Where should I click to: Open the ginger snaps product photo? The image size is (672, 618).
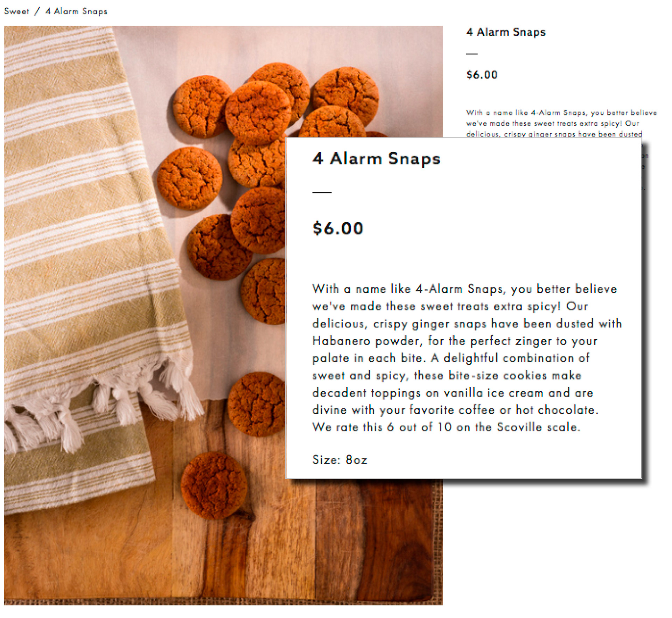click(x=223, y=315)
